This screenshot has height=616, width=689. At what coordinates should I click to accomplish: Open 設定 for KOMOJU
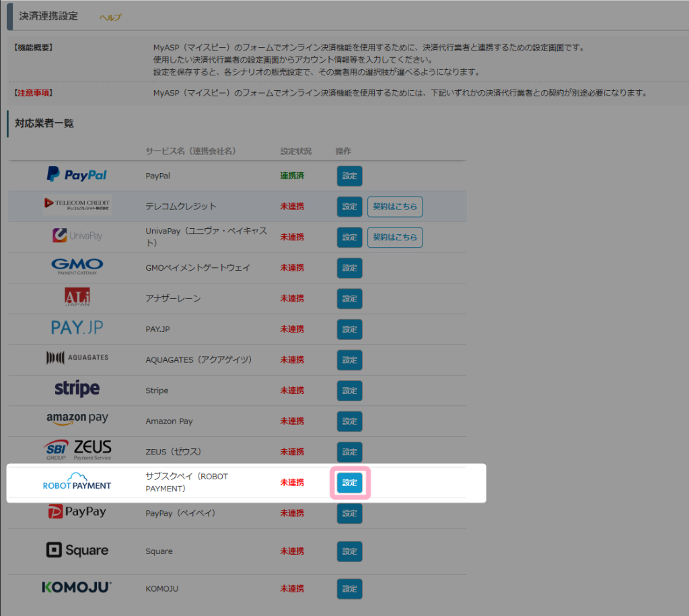point(349,588)
